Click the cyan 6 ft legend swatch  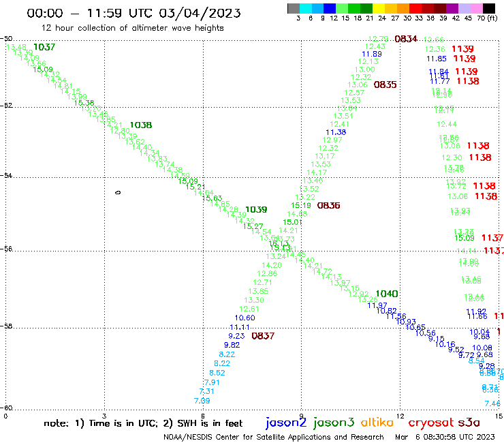pyautogui.click(x=306, y=8)
